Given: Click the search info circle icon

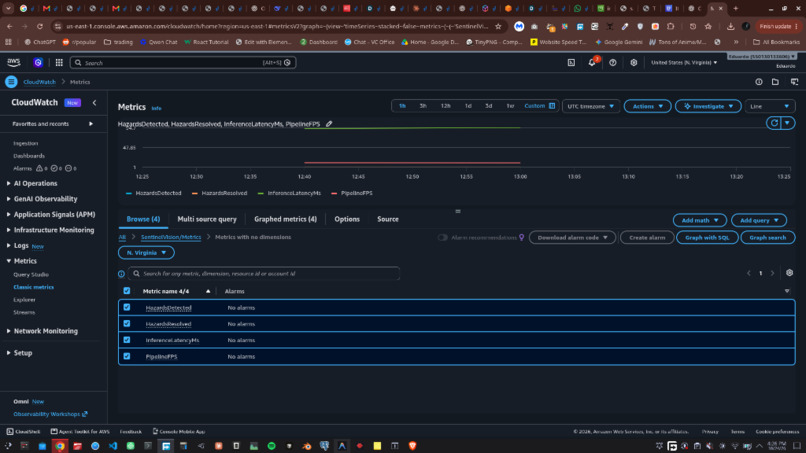Looking at the screenshot, I should point(121,274).
